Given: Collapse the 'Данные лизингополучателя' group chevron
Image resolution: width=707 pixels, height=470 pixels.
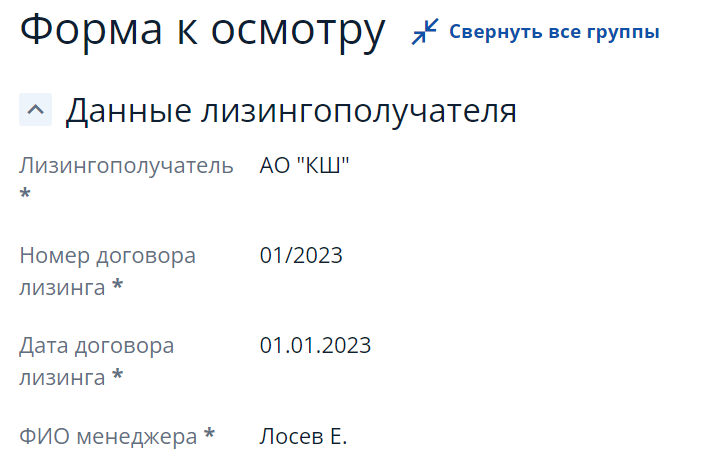Looking at the screenshot, I should [x=35, y=110].
